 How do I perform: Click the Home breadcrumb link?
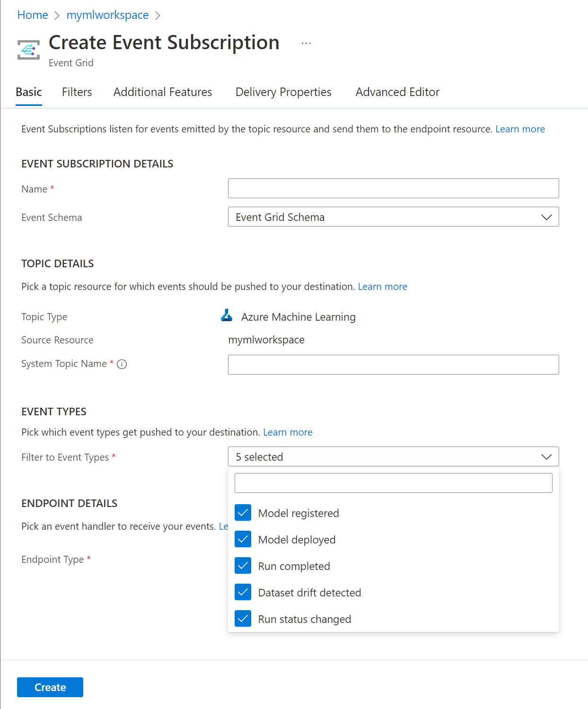coord(33,15)
